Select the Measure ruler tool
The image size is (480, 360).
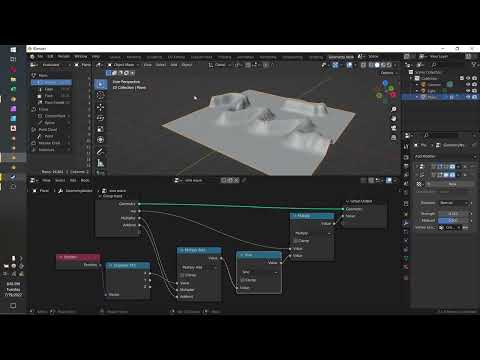100,163
